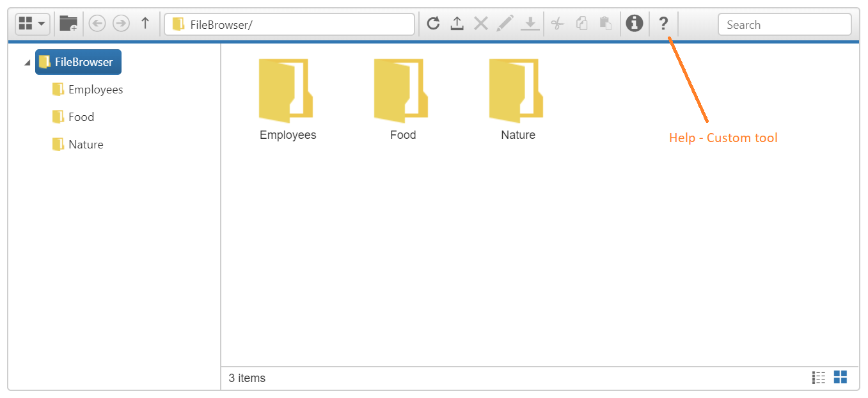This screenshot has height=398, width=868.
Task: Open the Details info icon
Action: 634,23
